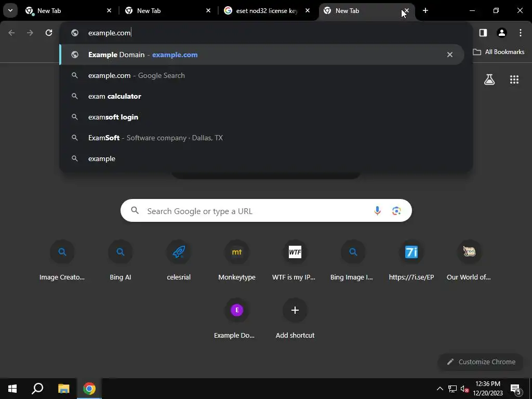Show hidden system tray icons

(x=440, y=389)
